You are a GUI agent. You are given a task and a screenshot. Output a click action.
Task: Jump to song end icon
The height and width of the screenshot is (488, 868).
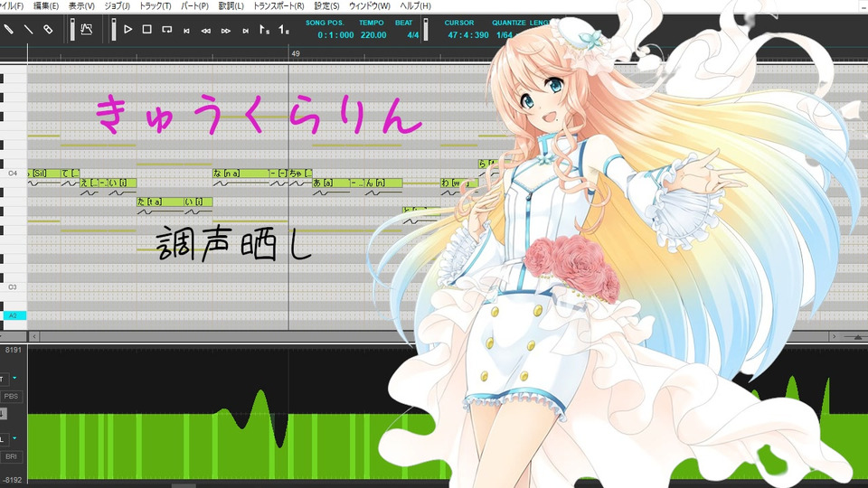pyautogui.click(x=245, y=31)
